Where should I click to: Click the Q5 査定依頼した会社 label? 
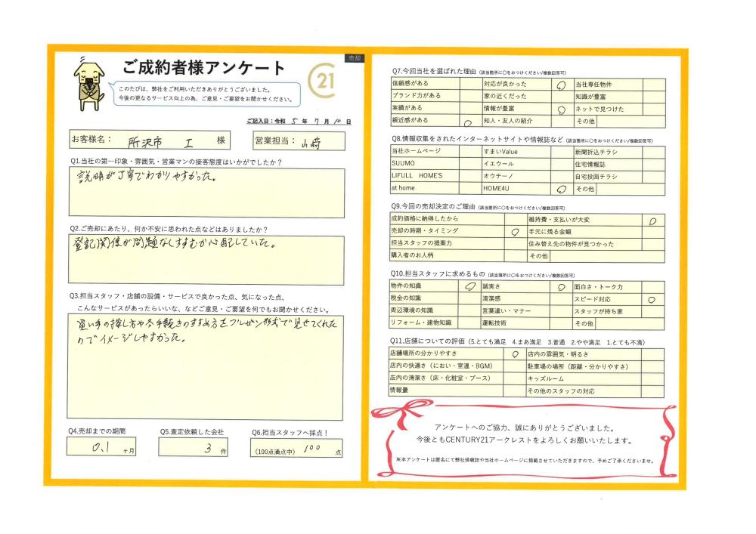pyautogui.click(x=192, y=432)
